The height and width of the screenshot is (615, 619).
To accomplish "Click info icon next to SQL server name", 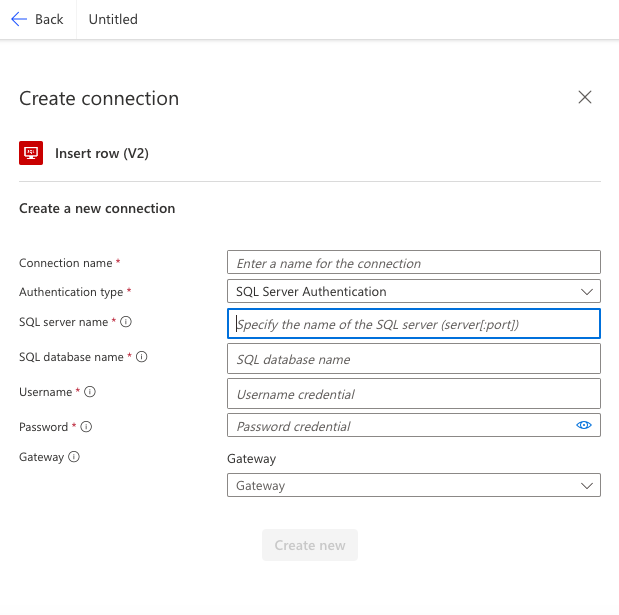I will pos(126,322).
